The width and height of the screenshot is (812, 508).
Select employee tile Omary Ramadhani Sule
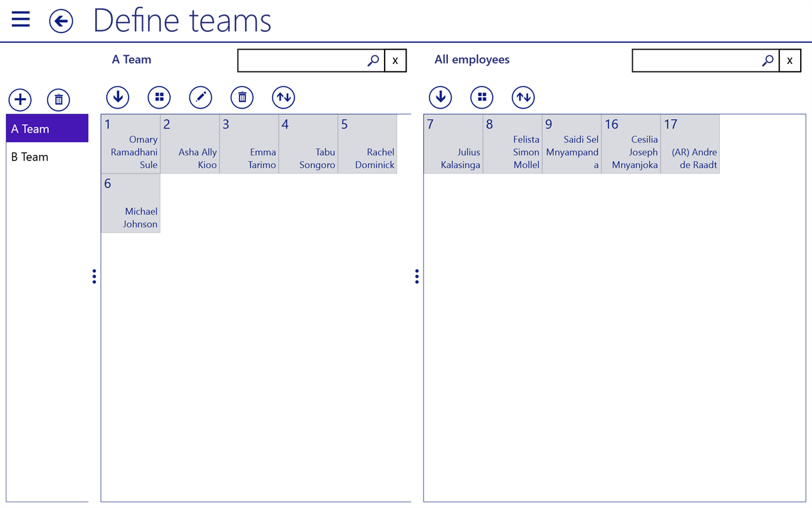(130, 144)
